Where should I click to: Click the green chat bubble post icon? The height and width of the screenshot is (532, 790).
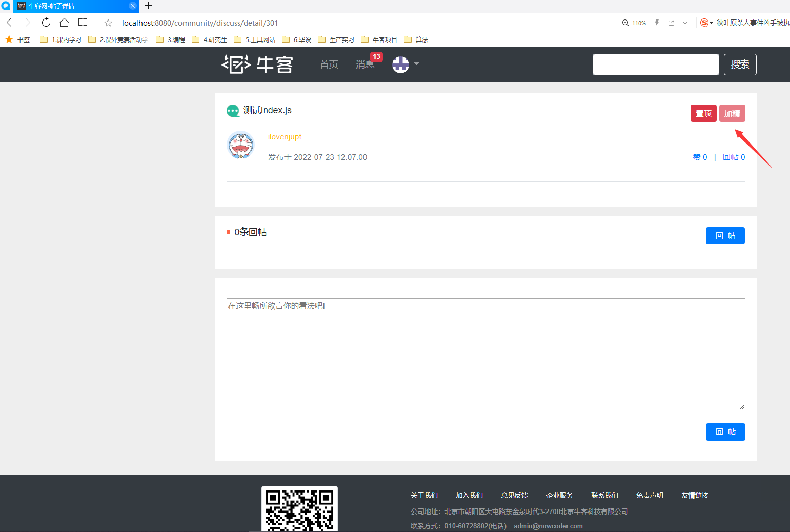point(233,111)
